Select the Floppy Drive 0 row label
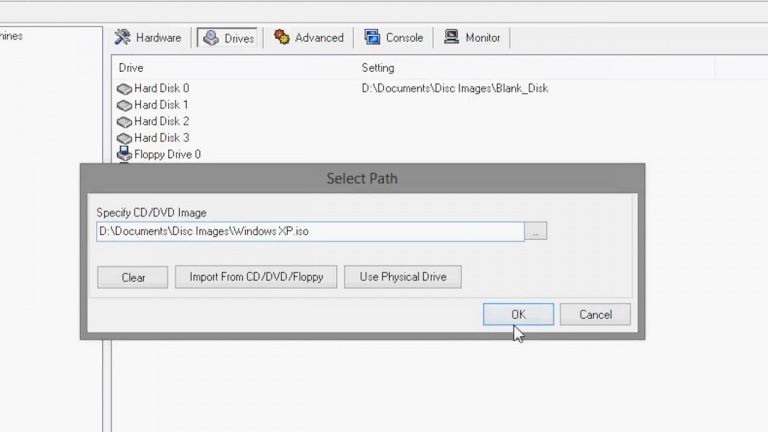The width and height of the screenshot is (768, 432). click(168, 154)
